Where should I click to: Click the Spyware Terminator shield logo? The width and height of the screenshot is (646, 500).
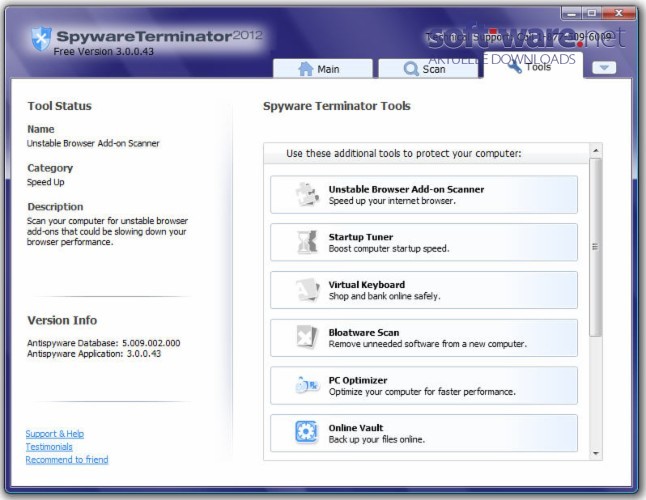42,39
